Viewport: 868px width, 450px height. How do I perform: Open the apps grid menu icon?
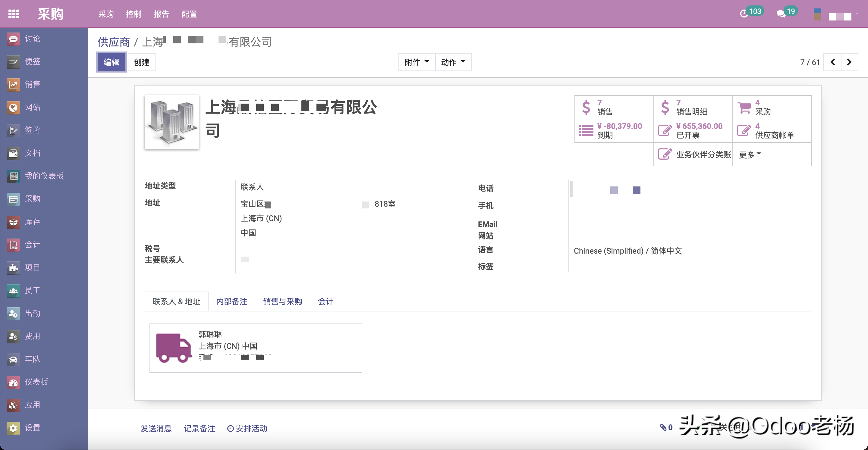(14, 14)
